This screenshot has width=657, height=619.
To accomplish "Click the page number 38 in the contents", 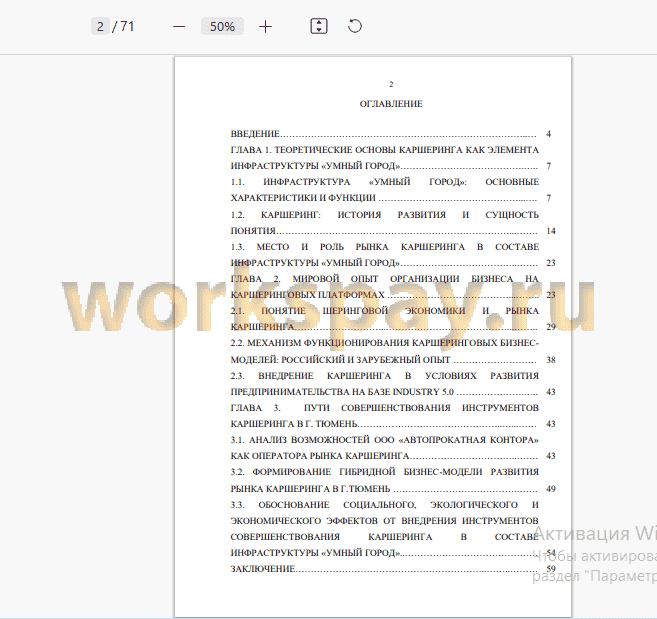I will click(551, 360).
